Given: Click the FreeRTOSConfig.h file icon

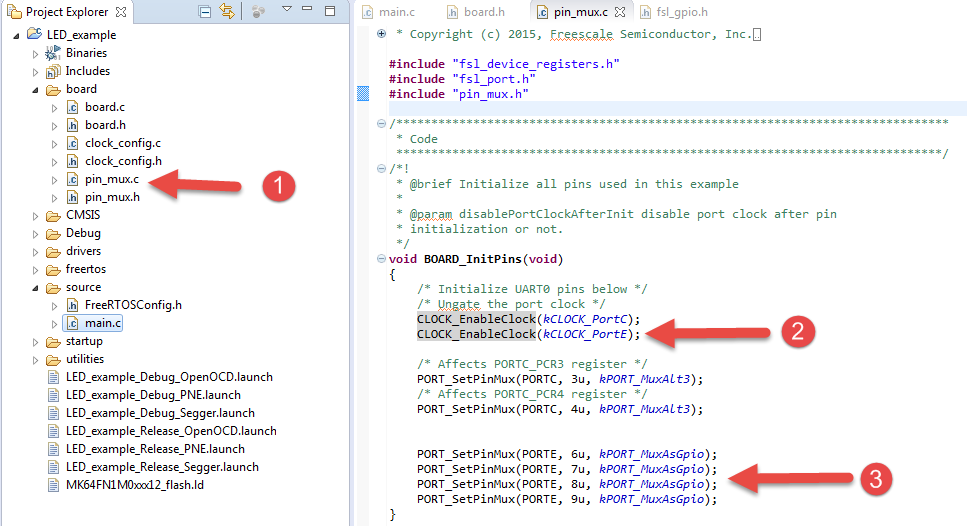Looking at the screenshot, I should click(x=72, y=305).
